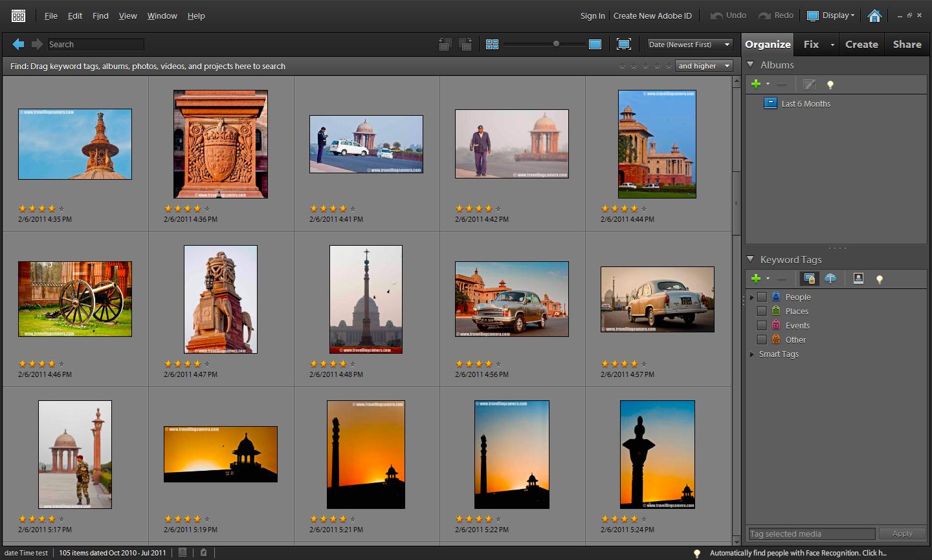932x560 pixels.
Task: Open the Face Recognition person icon
Action: 858,279
